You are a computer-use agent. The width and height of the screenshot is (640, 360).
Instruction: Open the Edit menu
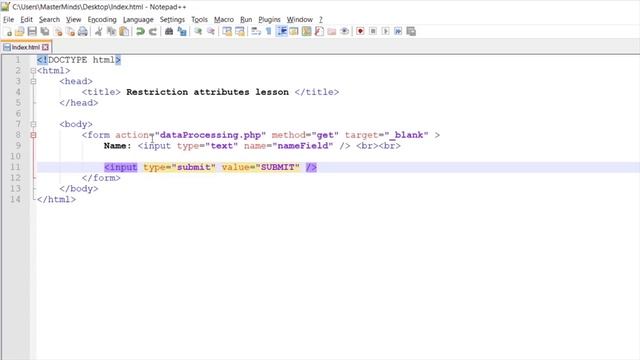coord(27,20)
